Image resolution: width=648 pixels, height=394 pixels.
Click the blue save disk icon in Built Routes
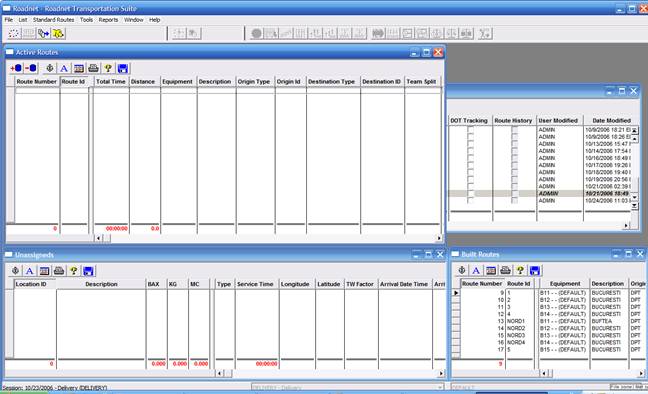534,270
